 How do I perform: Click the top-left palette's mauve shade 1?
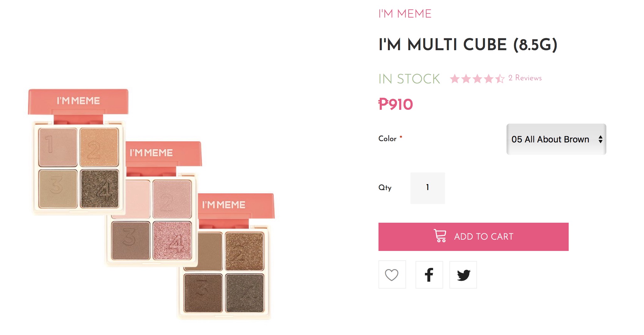(x=58, y=147)
